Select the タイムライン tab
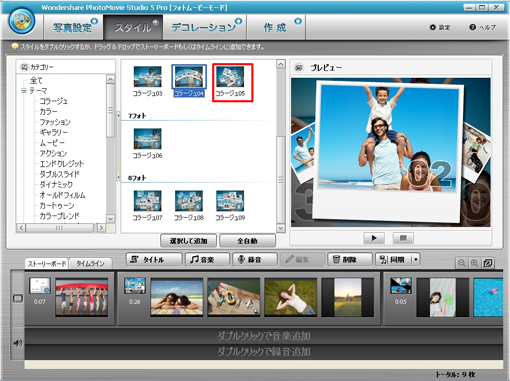Screen dimensions: 510x381 tap(90, 264)
